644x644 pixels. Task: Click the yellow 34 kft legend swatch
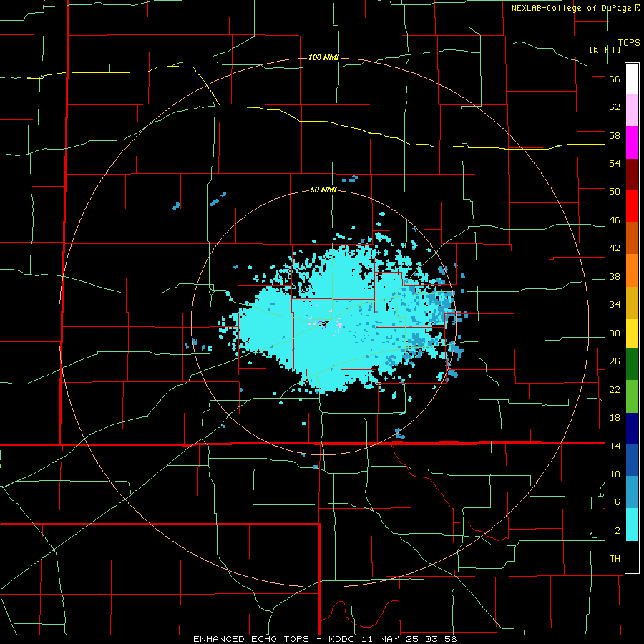[632, 333]
